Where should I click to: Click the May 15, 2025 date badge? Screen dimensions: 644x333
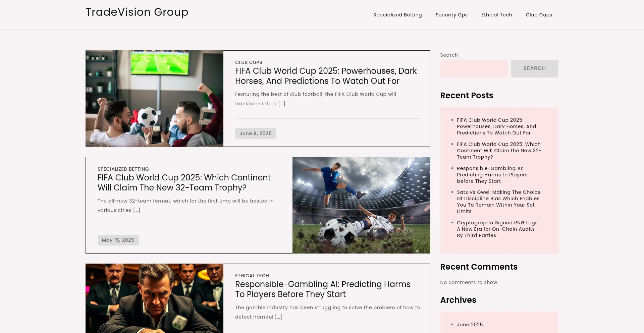[118, 240]
